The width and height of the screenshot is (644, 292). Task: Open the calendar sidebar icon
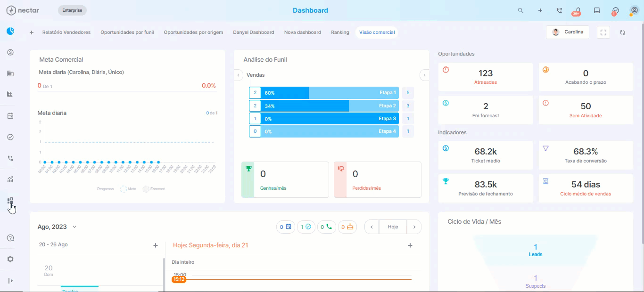pyautogui.click(x=10, y=116)
